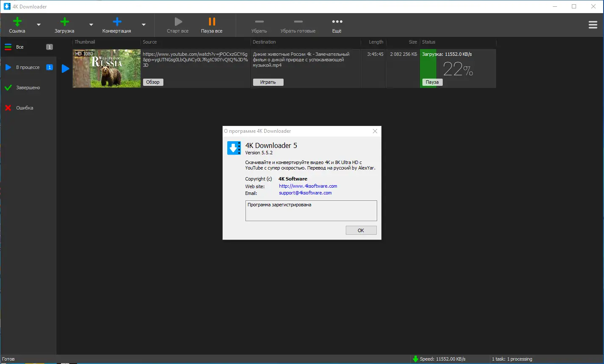Click the green download progress bar

point(428,68)
